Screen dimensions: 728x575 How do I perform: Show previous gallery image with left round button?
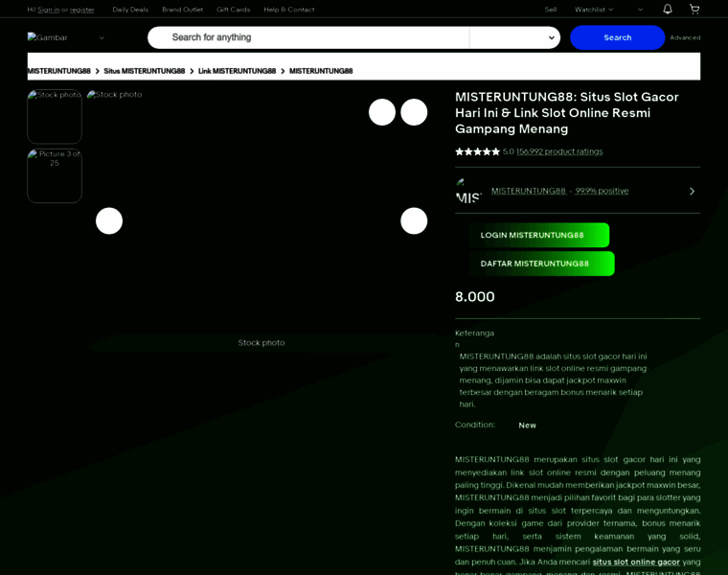point(109,220)
